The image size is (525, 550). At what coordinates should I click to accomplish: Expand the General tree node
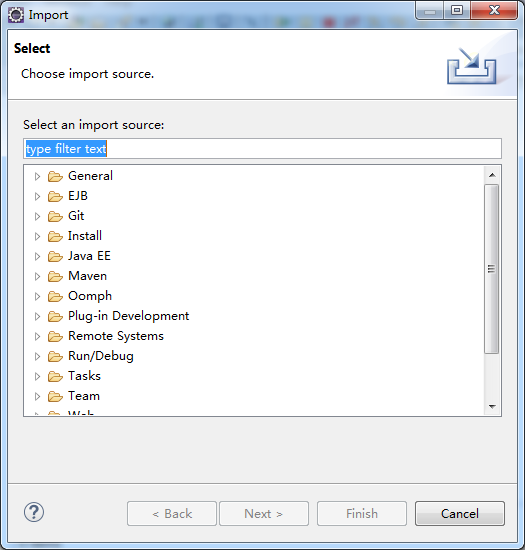(37, 176)
